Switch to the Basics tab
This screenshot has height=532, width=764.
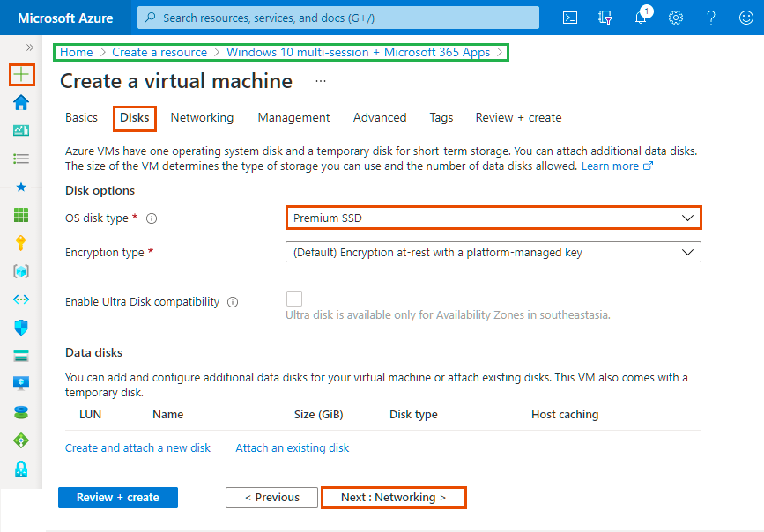point(81,117)
